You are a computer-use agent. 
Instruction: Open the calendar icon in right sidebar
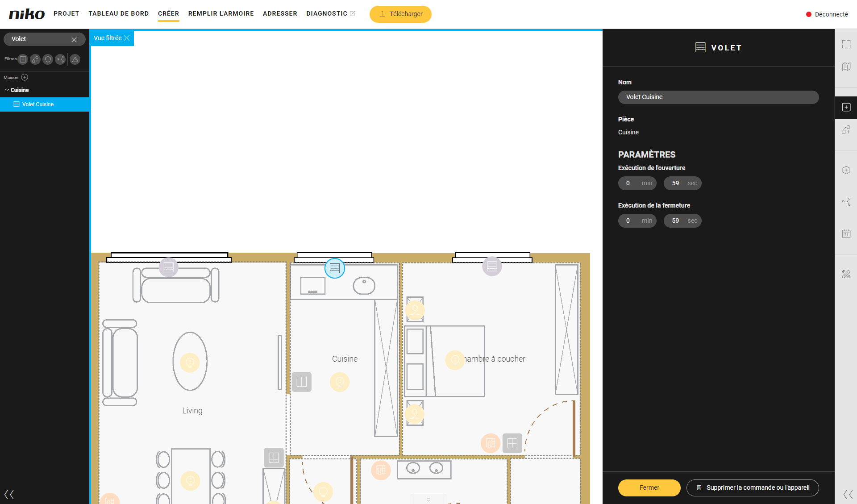click(x=846, y=233)
